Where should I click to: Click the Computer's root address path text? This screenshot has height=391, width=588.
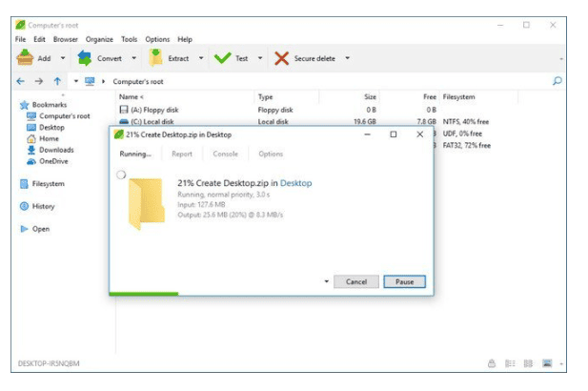point(138,81)
